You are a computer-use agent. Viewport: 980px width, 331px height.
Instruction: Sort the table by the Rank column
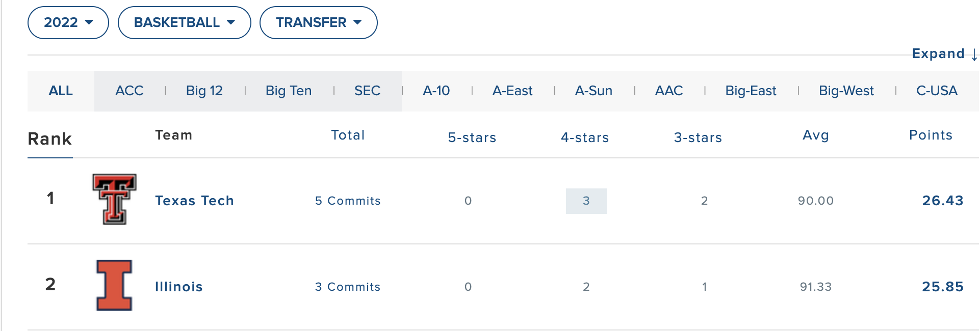50,139
